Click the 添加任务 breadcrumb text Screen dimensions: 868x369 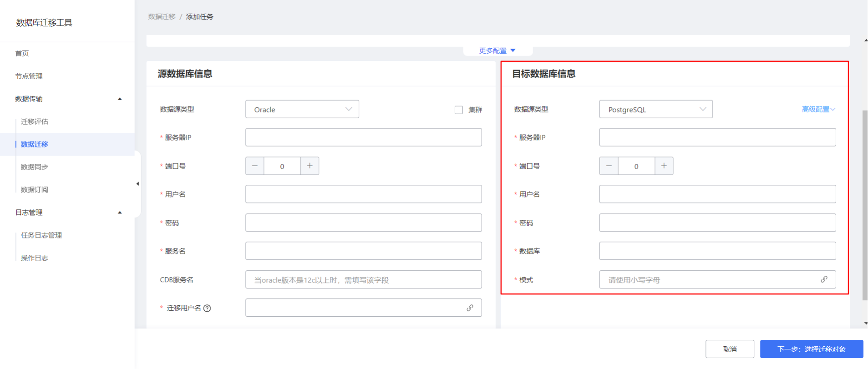(199, 16)
